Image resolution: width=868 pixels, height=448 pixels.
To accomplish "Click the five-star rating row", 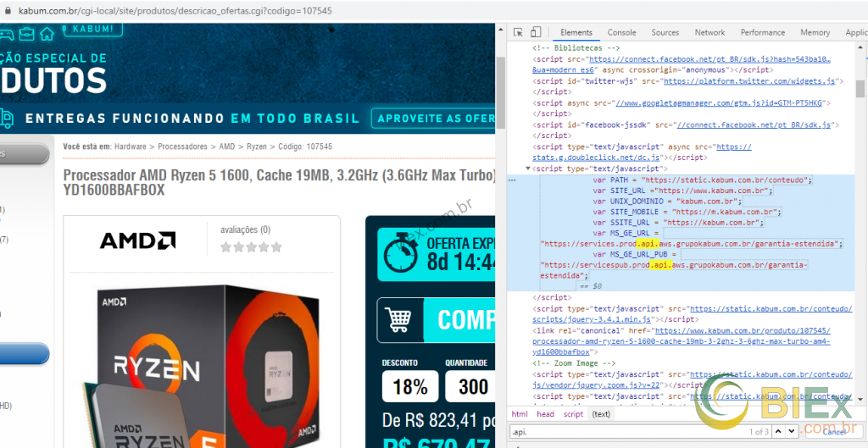I will pos(251,246).
